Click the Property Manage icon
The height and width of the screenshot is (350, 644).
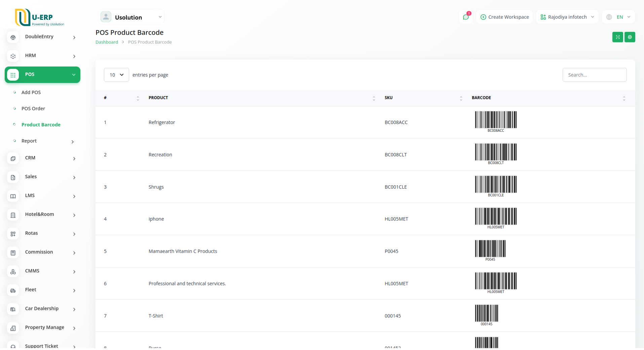point(13,328)
